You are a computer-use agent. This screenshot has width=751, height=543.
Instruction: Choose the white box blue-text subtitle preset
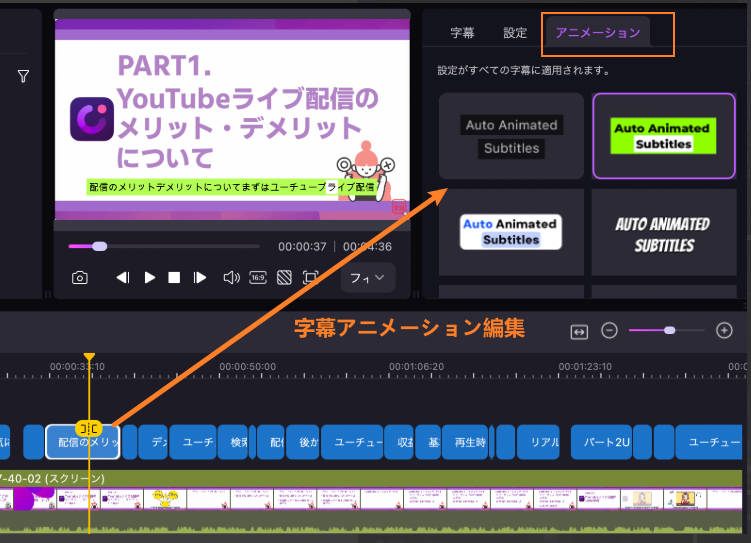[x=511, y=232]
